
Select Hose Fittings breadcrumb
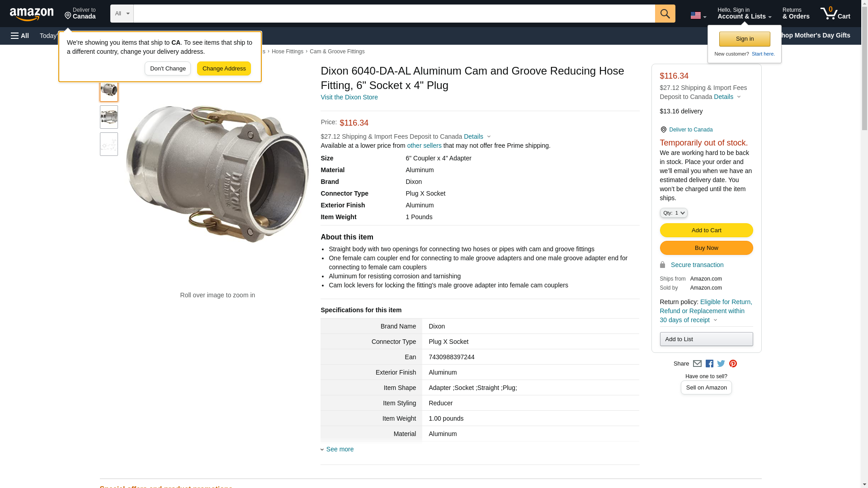pyautogui.click(x=287, y=52)
